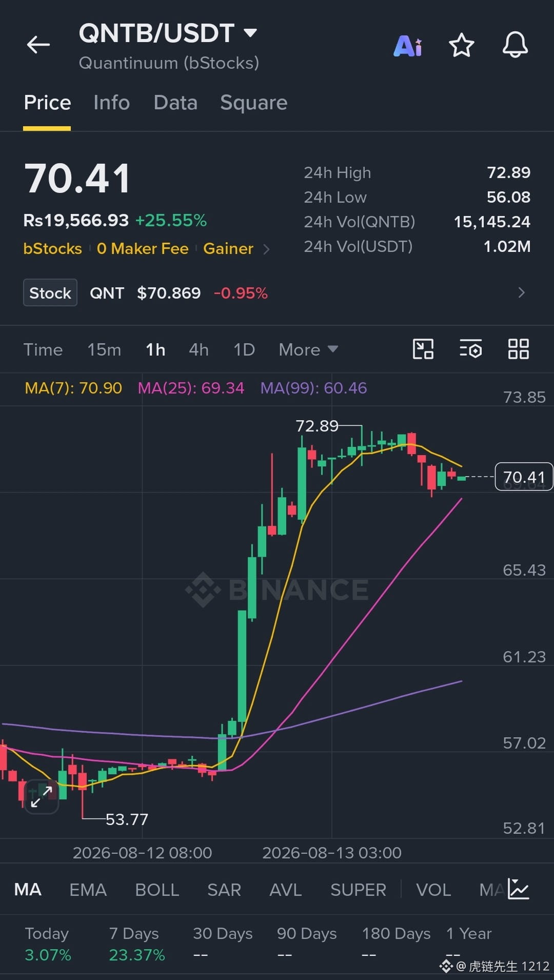Tap the 30 Days performance entry

pos(223,944)
